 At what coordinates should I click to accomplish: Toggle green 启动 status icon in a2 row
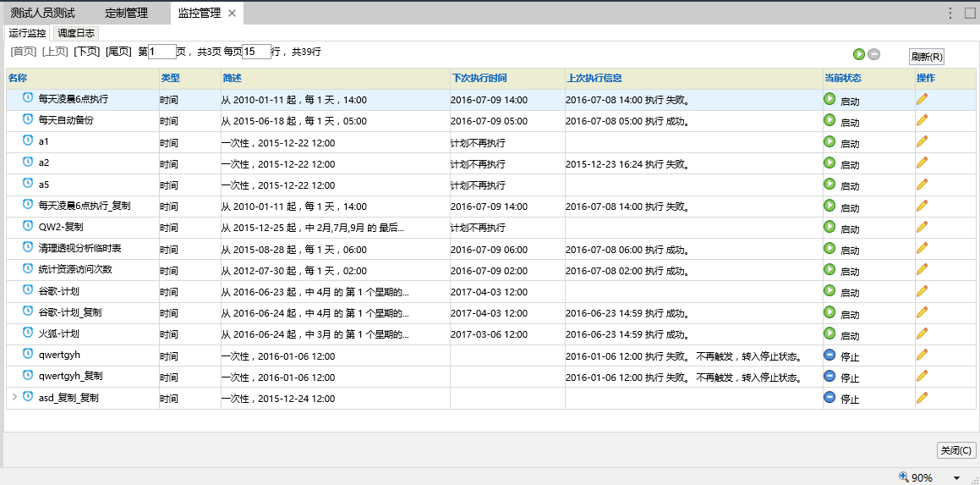pyautogui.click(x=829, y=163)
